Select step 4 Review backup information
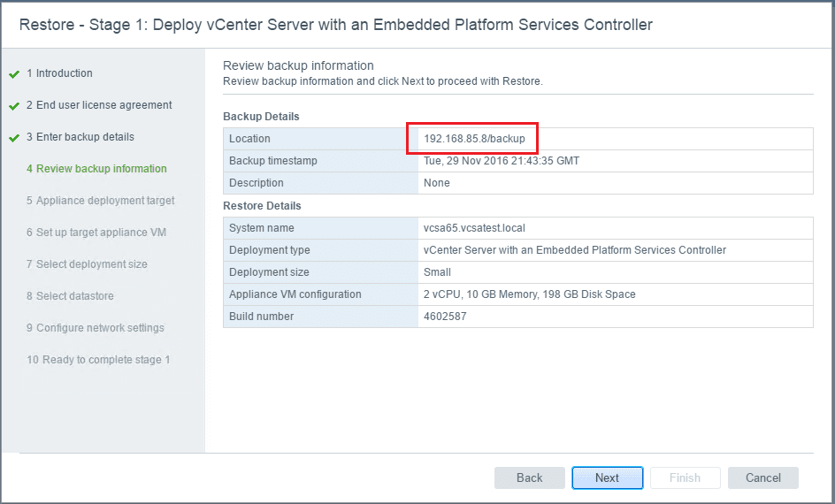The height and width of the screenshot is (504, 835). (96, 169)
